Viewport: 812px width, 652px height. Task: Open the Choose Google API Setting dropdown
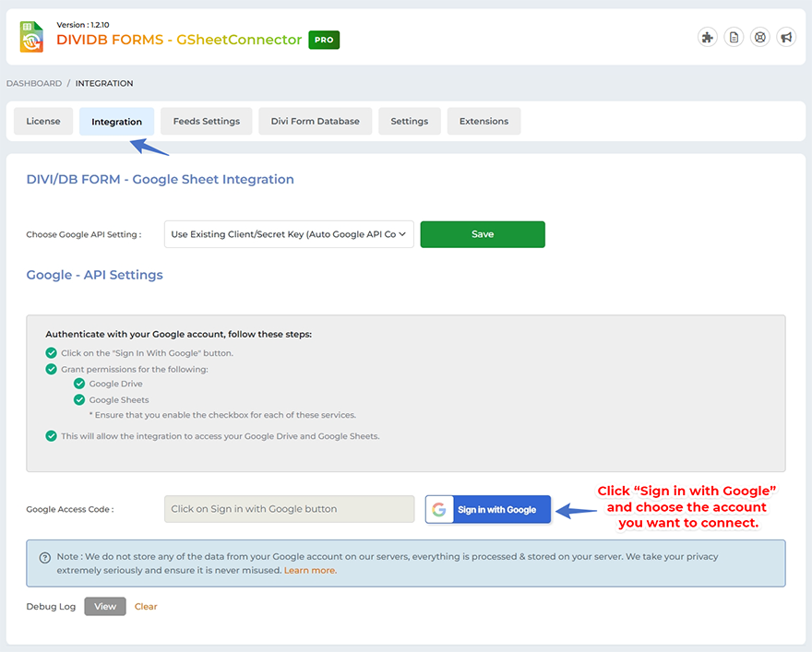(289, 234)
